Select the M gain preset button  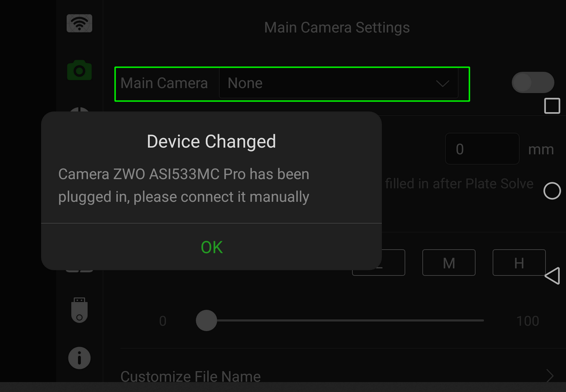click(x=449, y=263)
